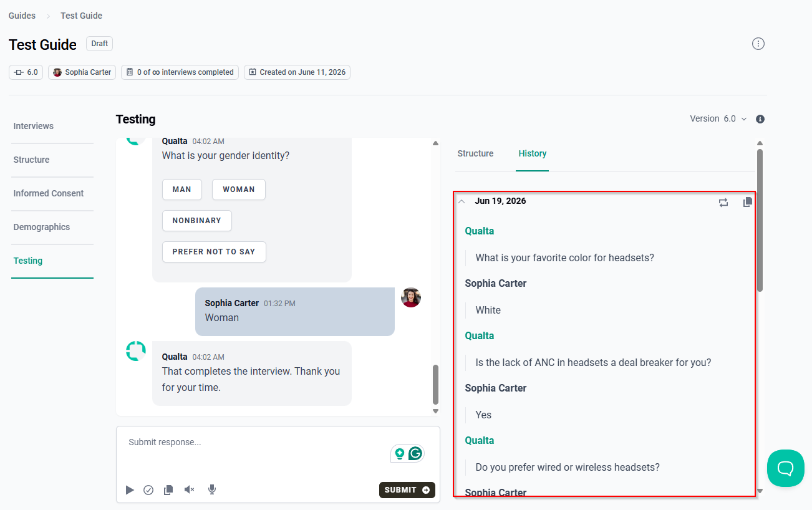
Task: Choose PREFER NOT TO SAY
Action: tap(214, 252)
